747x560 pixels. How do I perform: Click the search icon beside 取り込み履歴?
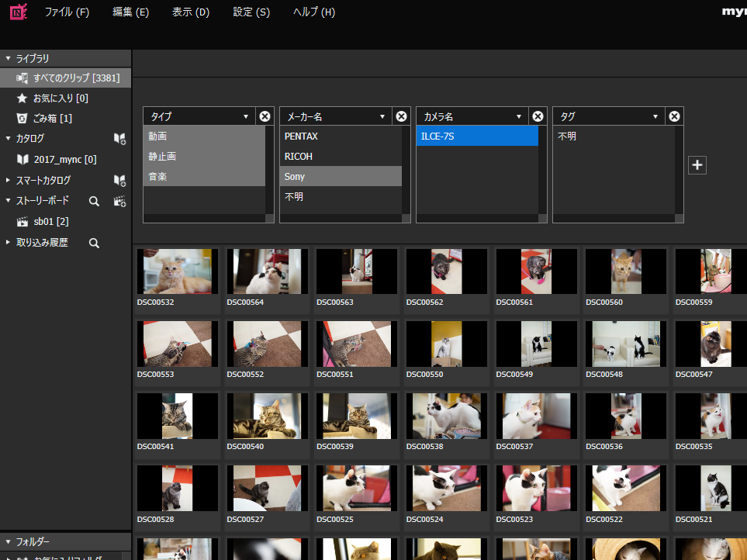tap(95, 244)
